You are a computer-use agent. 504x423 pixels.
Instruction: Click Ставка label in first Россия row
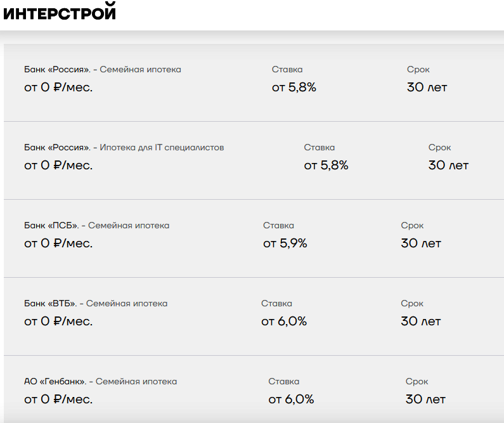pos(287,69)
